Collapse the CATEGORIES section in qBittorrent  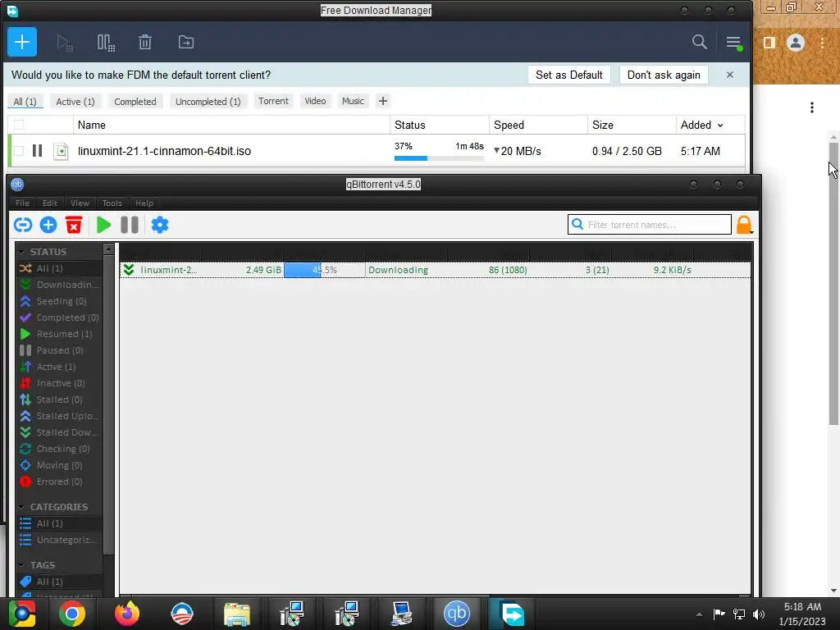click(x=21, y=507)
